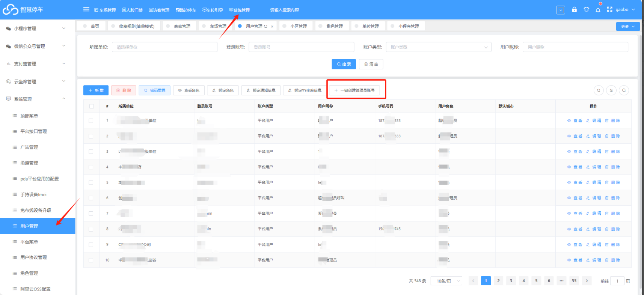The width and height of the screenshot is (644, 295).
Task: Close the 用户管理 tab
Action: (272, 27)
